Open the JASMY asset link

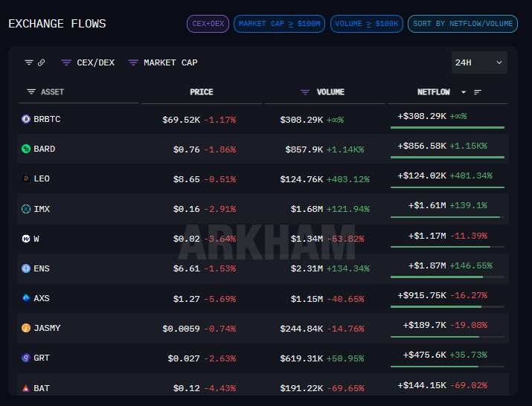click(47, 328)
